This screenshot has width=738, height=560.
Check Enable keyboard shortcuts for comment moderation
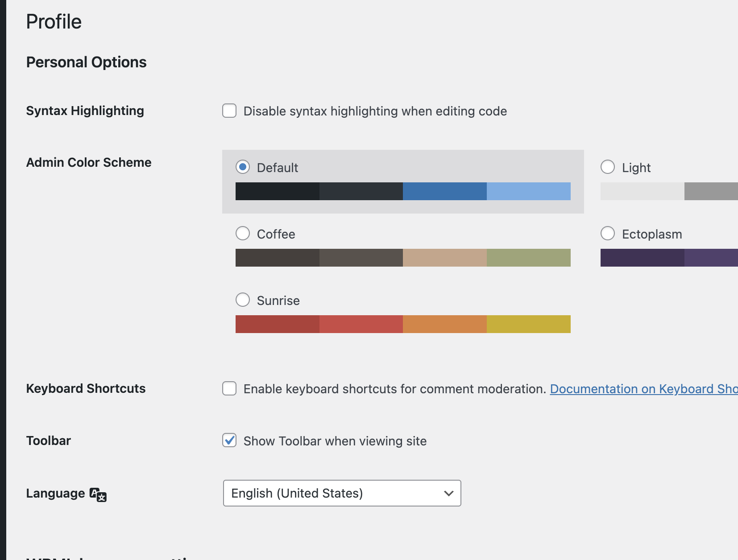[x=229, y=388]
